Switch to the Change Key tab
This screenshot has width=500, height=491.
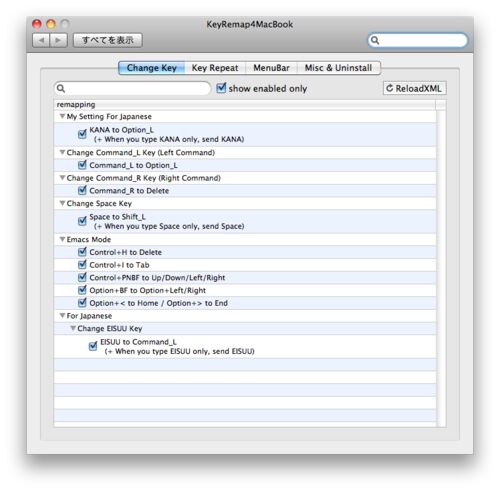[x=152, y=68]
